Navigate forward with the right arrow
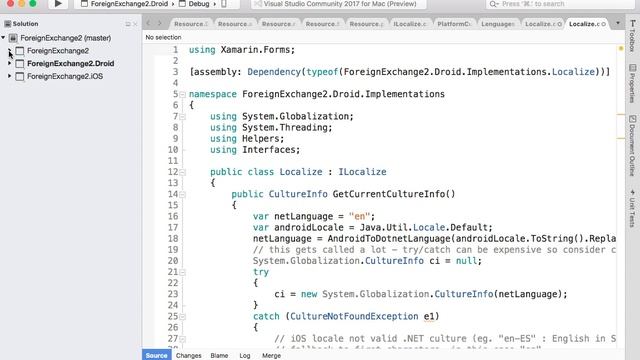 pos(160,23)
